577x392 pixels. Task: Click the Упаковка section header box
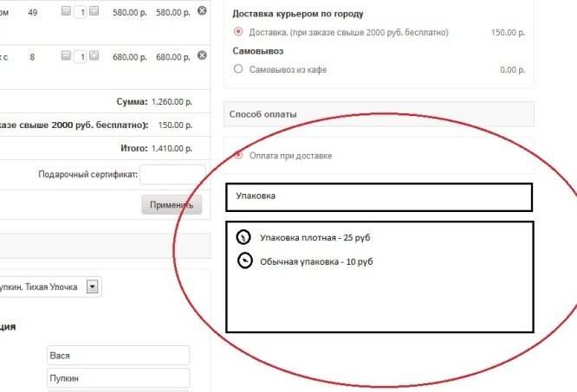378,196
